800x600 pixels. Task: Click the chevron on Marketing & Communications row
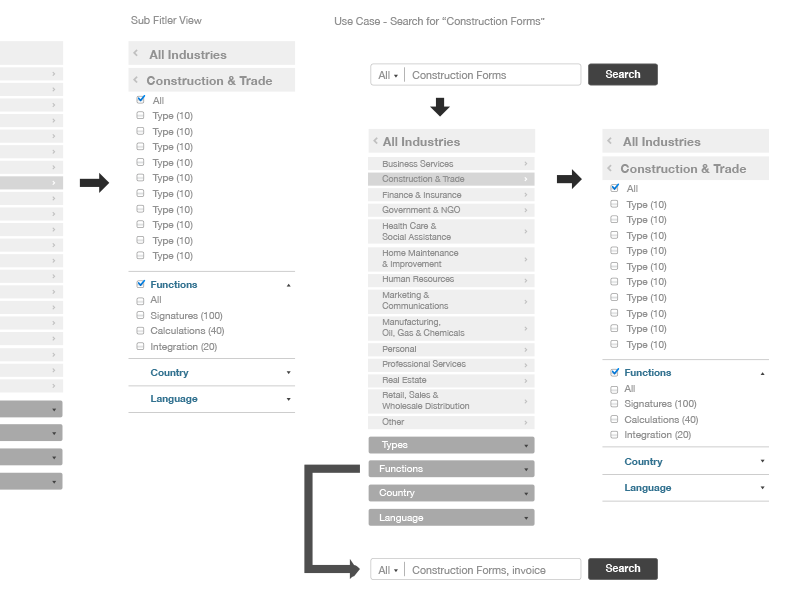[x=526, y=301]
